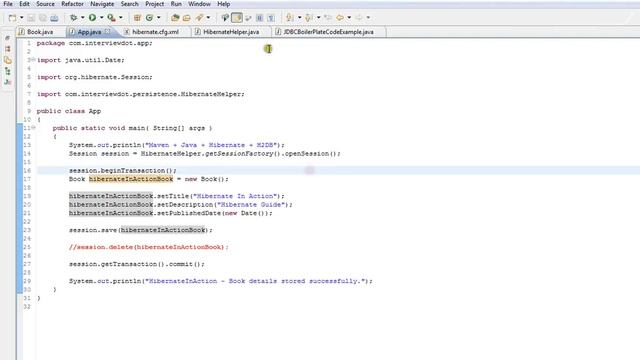Create a New Java Package via icon
640x360 pixels.
(x=137, y=18)
